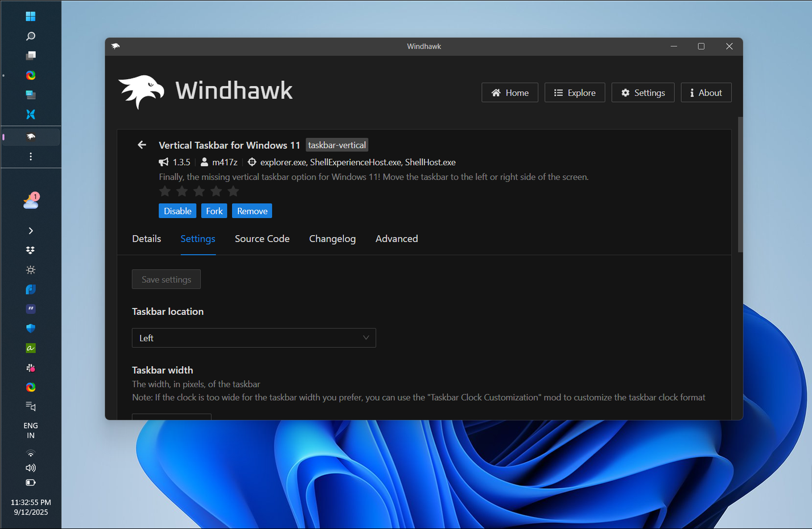This screenshot has height=529, width=812.
Task: Open more options for the Windhawk taskbar icon
Action: (30, 157)
